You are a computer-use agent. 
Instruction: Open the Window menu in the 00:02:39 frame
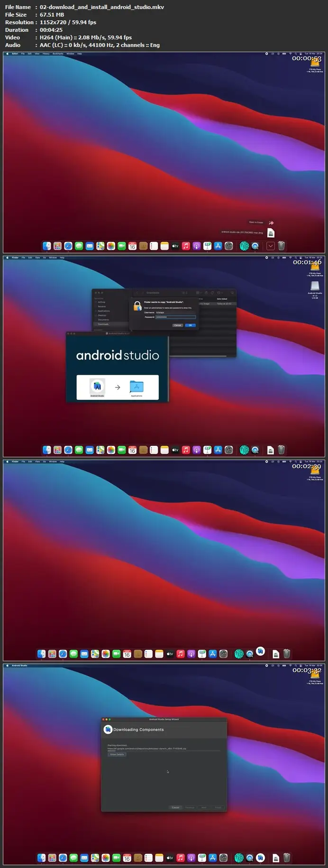click(53, 462)
